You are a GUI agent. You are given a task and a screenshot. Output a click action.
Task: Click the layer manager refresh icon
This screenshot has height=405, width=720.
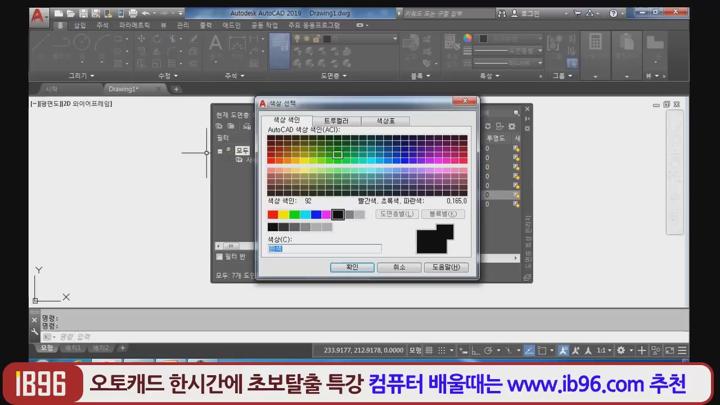pyautogui.click(x=488, y=126)
